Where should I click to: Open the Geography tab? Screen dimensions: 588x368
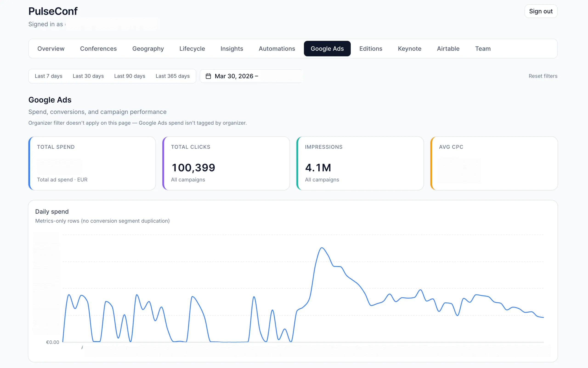tap(148, 49)
